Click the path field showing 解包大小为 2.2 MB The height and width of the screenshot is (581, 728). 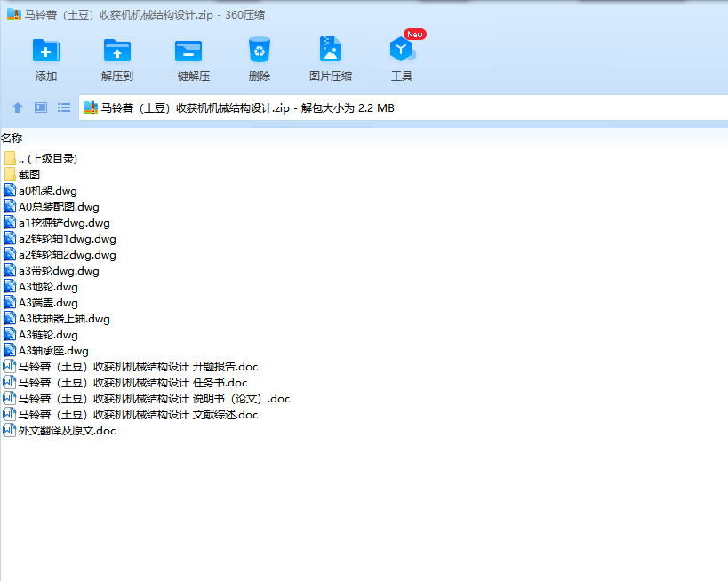[x=403, y=107]
